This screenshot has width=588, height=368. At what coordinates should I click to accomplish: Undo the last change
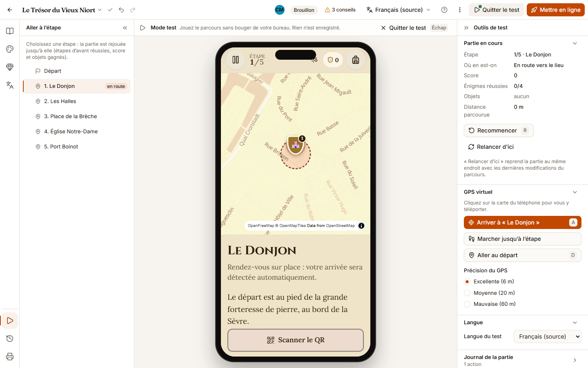pos(121,10)
